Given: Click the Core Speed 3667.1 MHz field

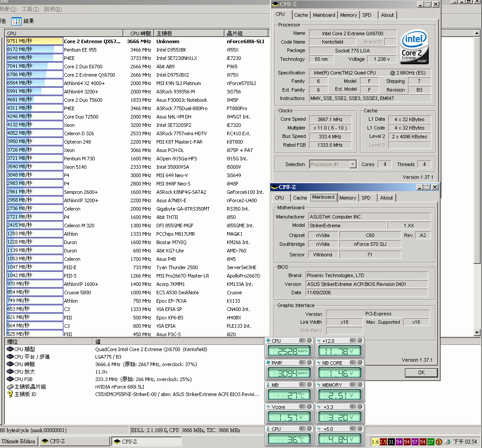Looking at the screenshot, I should [x=330, y=119].
